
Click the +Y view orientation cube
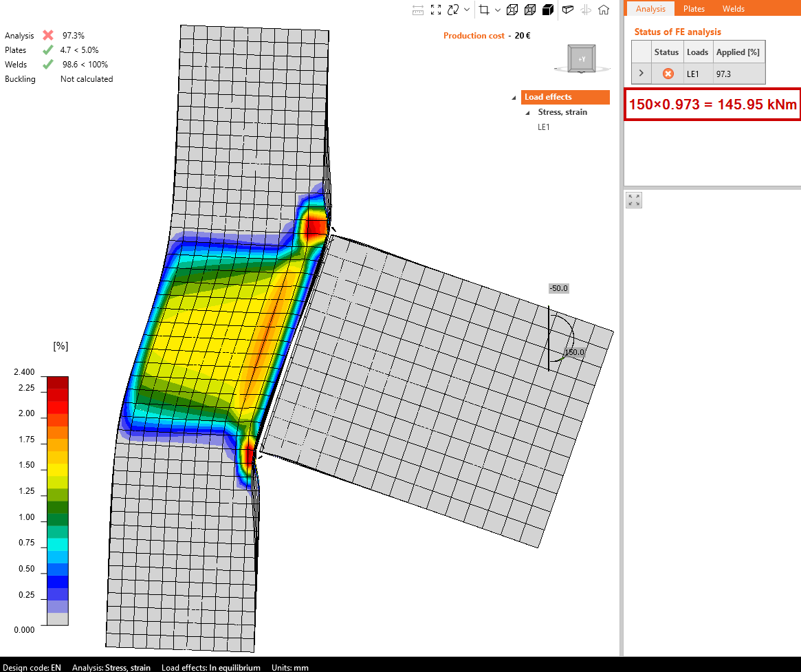click(582, 58)
